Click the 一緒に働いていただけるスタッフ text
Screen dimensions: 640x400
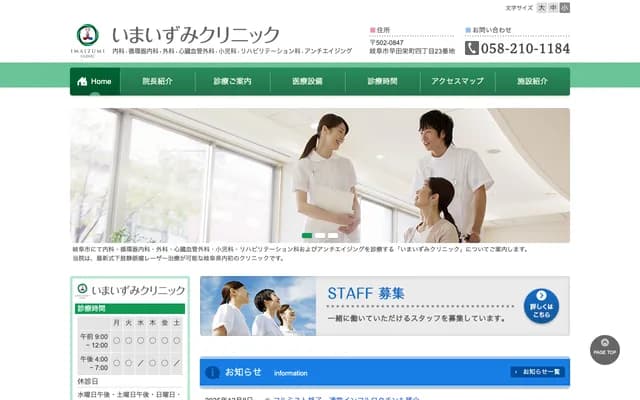[x=417, y=318]
